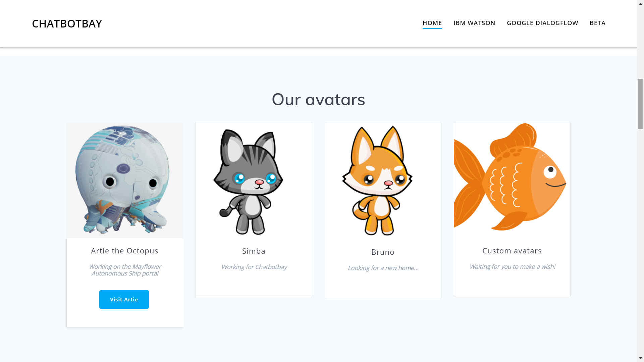Click the Visit Artie button
Viewport: 644px width, 362px height.
tap(124, 299)
